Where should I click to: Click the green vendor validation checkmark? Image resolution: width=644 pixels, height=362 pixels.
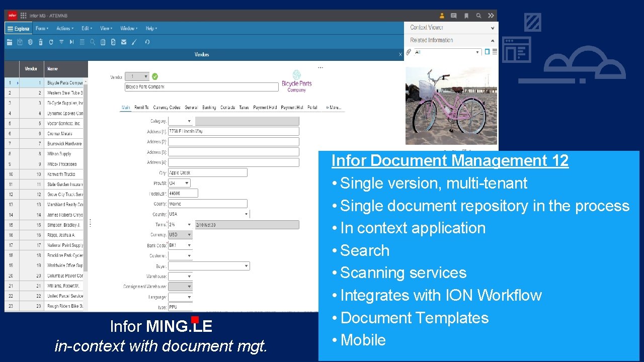point(155,76)
